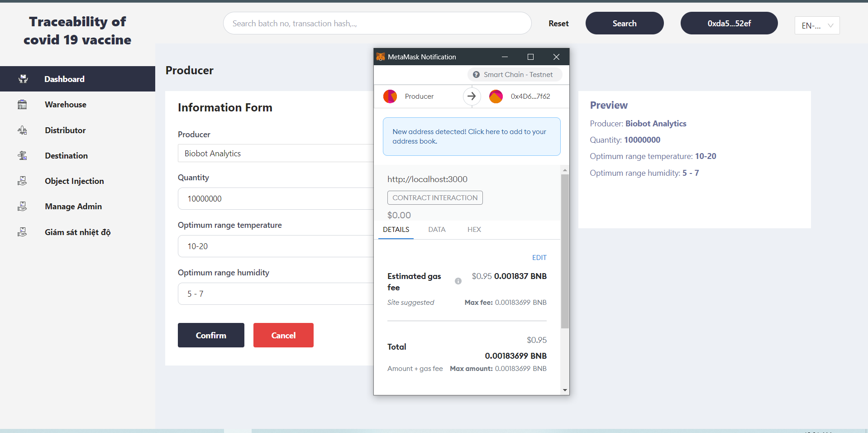
Task: Click the Optimum range temperature input
Action: point(276,246)
